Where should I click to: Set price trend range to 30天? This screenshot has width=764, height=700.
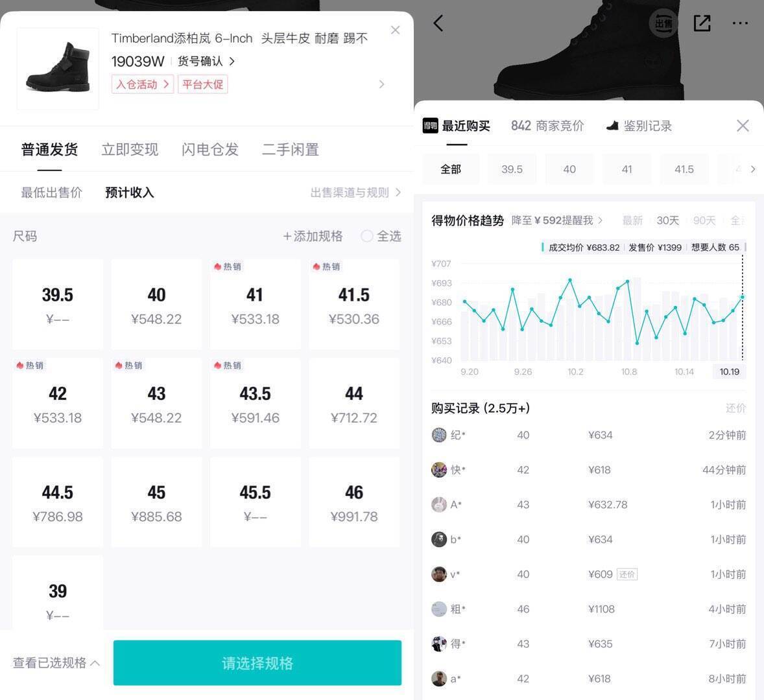[x=667, y=220]
